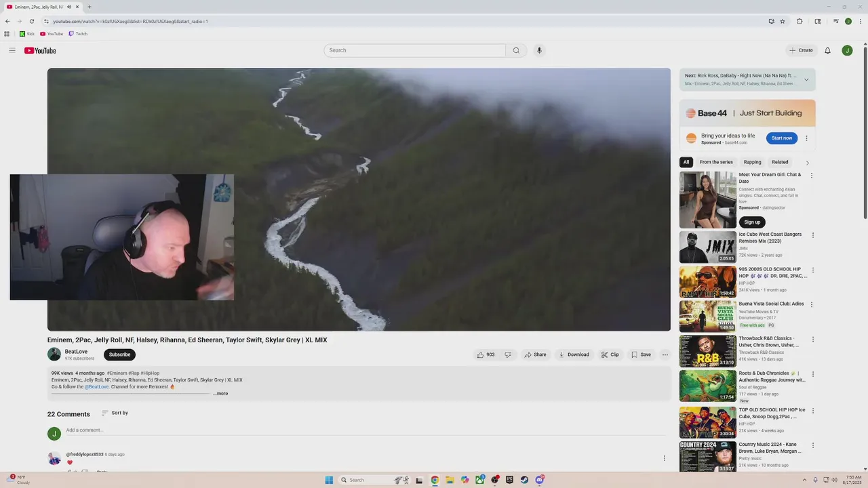Select the All filter chip

pos(686,162)
